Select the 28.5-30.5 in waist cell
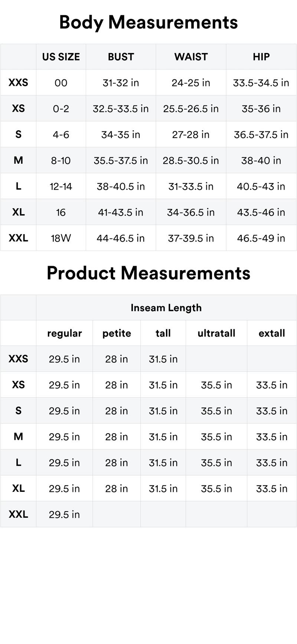 click(x=191, y=160)
